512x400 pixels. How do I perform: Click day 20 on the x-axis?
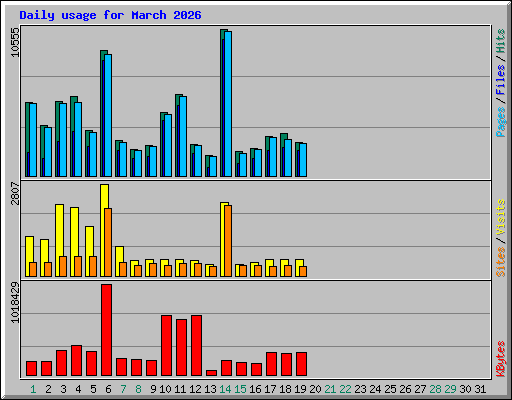pos(315,389)
